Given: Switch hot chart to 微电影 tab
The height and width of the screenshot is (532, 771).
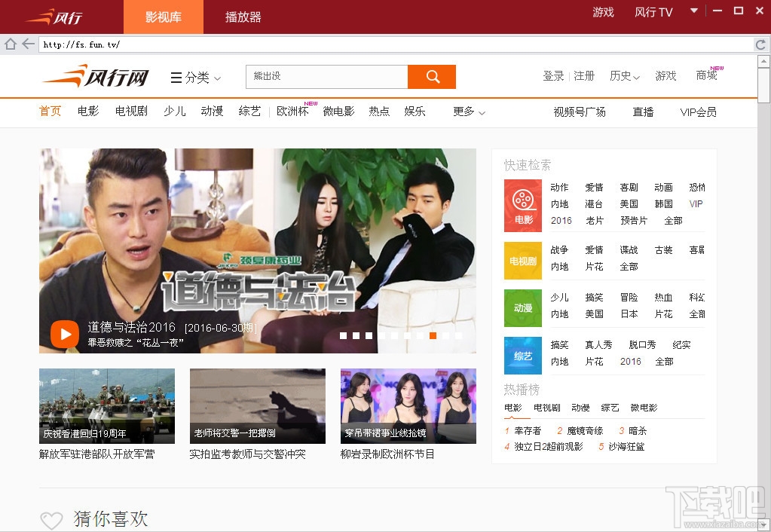Looking at the screenshot, I should pyautogui.click(x=644, y=408).
